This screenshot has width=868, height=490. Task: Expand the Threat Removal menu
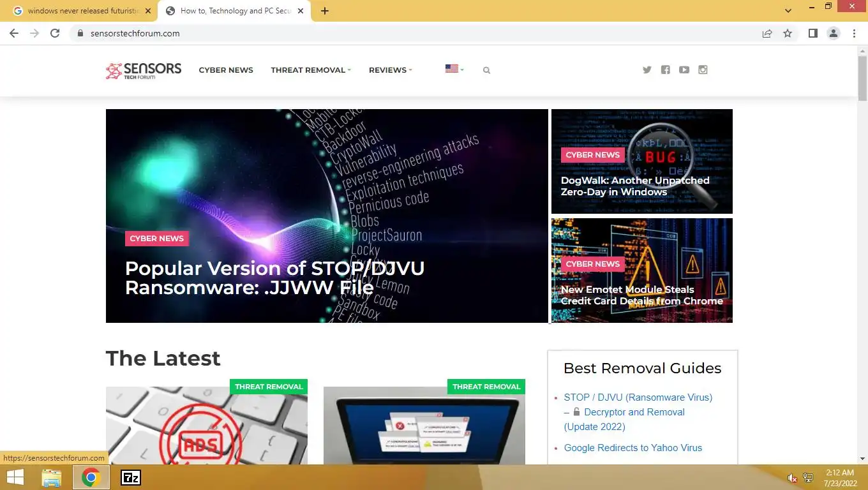click(311, 70)
